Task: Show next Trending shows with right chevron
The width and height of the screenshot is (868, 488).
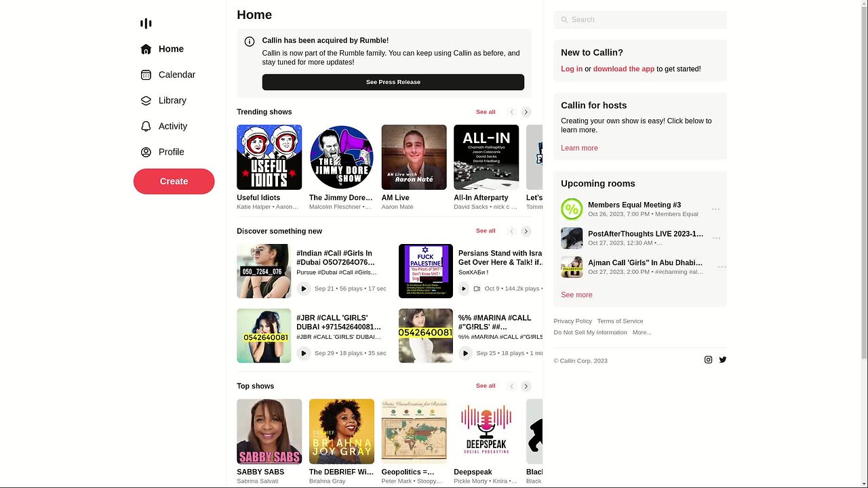Action: pos(526,112)
